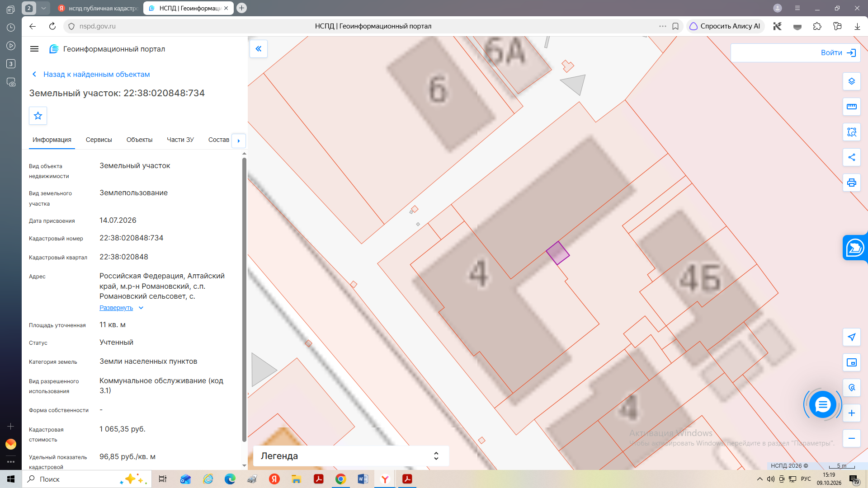The height and width of the screenshot is (488, 868).
Task: Click cadastral number 22:38:020848:734 value
Action: [x=131, y=238]
